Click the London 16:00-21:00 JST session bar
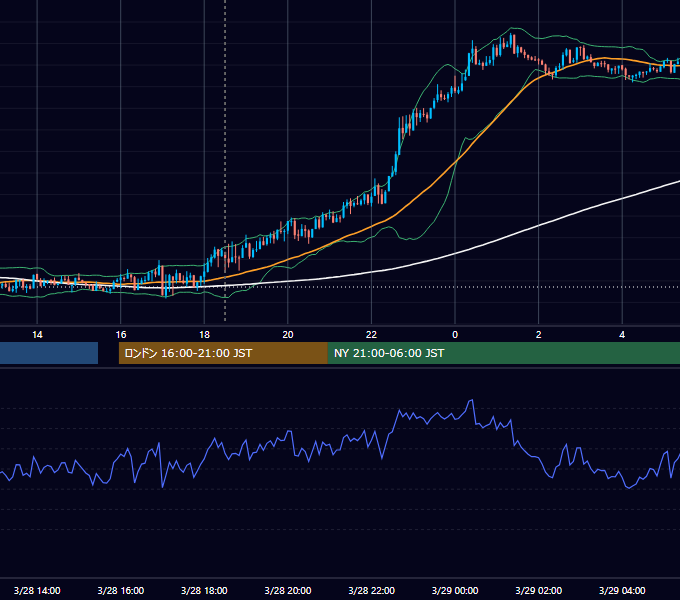Viewport: 680px width, 600px height. [223, 353]
